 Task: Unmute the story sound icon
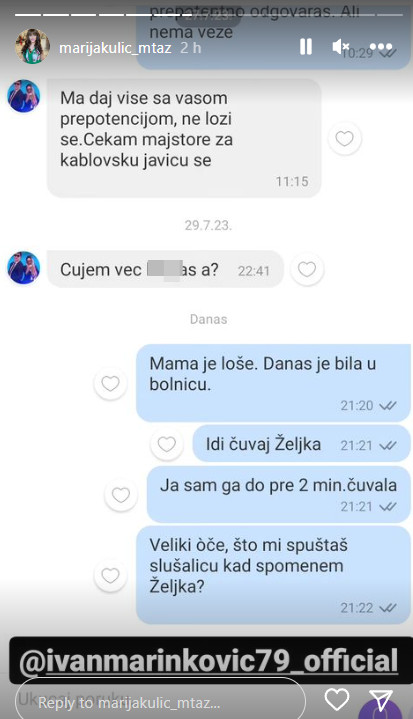[340, 47]
